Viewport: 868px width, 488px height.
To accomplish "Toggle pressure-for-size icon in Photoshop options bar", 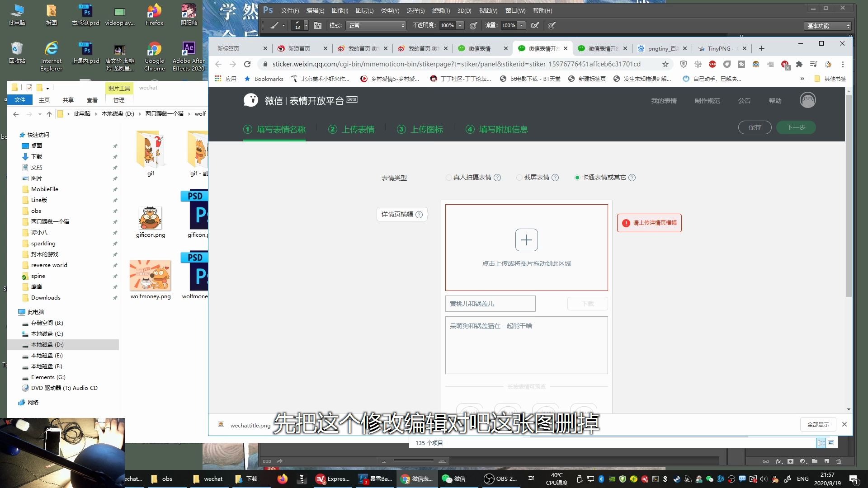I will click(552, 26).
